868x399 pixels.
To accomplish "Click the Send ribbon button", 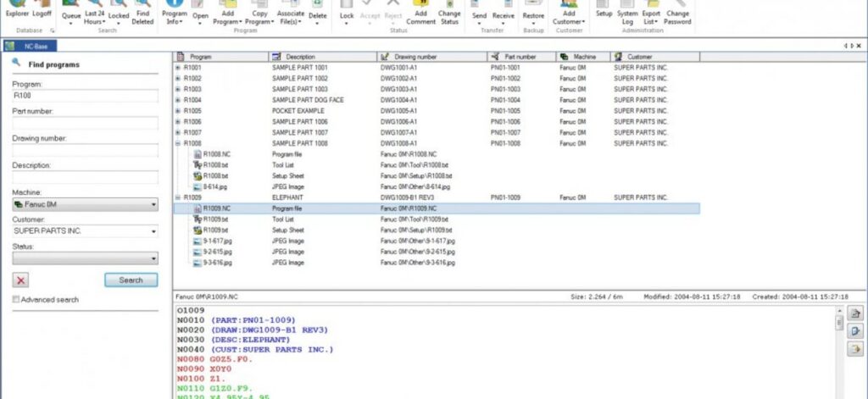I will click(479, 14).
